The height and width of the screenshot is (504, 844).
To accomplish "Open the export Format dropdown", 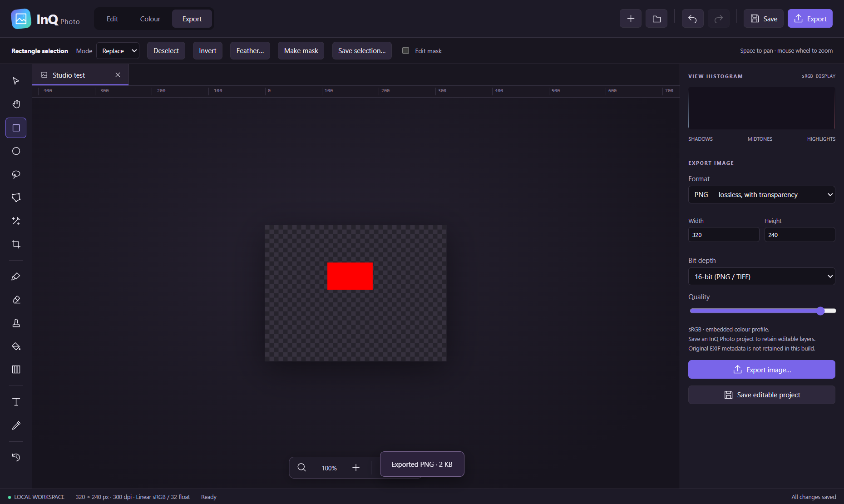I will [761, 194].
